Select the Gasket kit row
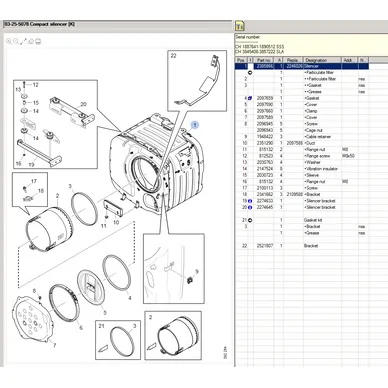The width and height of the screenshot is (388, 388). [x=302, y=220]
